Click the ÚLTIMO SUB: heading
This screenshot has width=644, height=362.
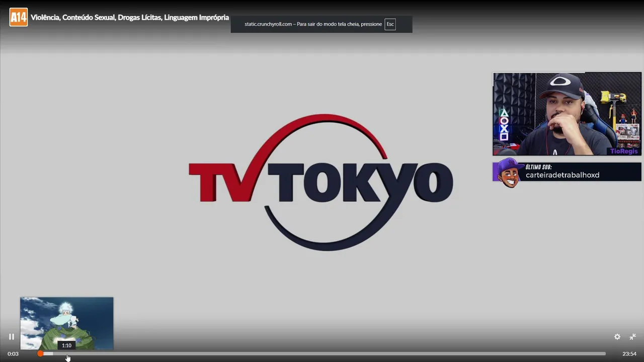tap(539, 167)
